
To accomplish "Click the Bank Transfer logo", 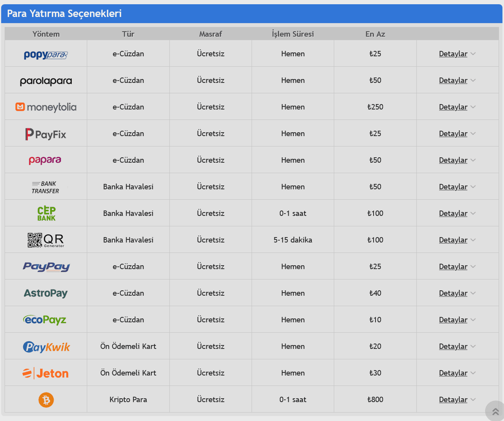I will (46, 187).
